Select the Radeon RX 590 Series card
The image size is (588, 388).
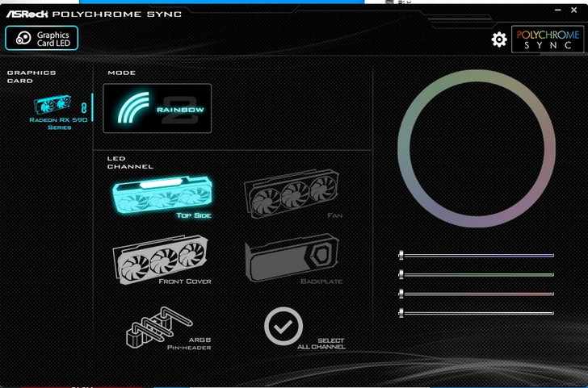(58, 112)
